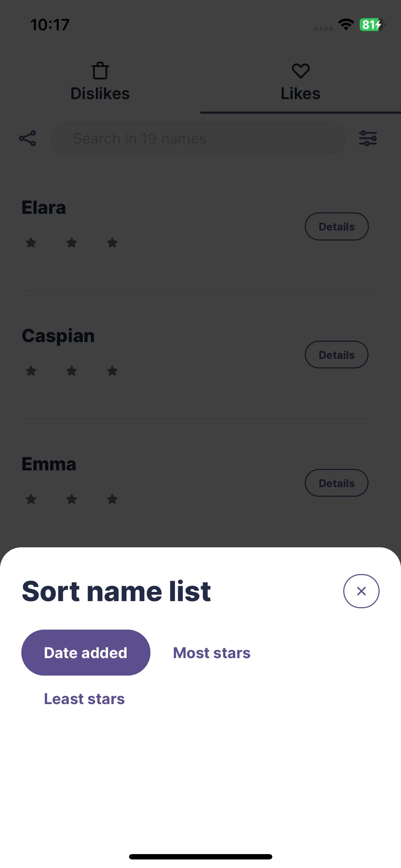Focus the Search in 19 names field
The height and width of the screenshot is (868, 401).
tap(197, 138)
